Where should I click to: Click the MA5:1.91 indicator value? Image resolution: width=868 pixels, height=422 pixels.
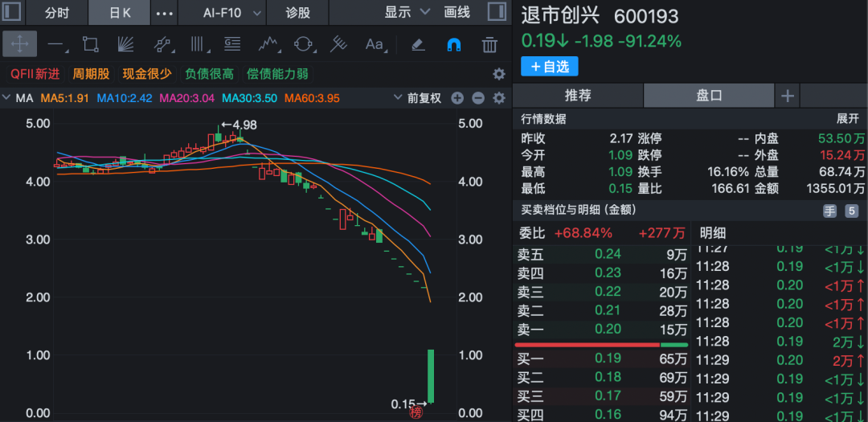65,99
